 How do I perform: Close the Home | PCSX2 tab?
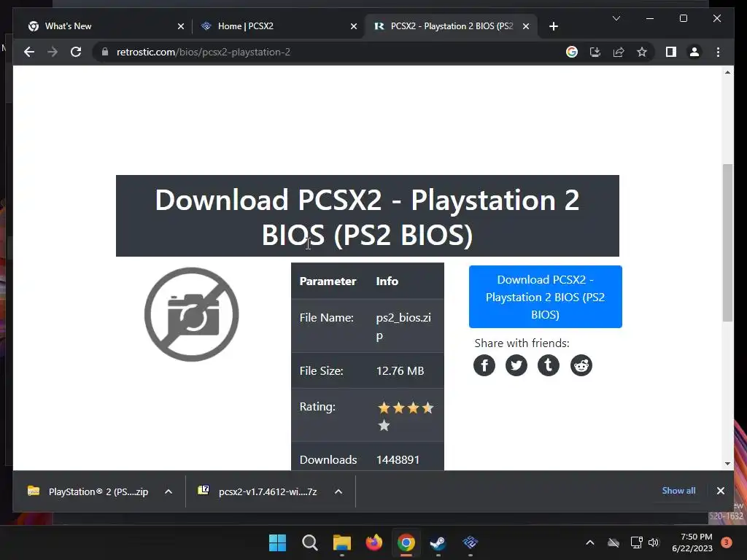(x=354, y=26)
